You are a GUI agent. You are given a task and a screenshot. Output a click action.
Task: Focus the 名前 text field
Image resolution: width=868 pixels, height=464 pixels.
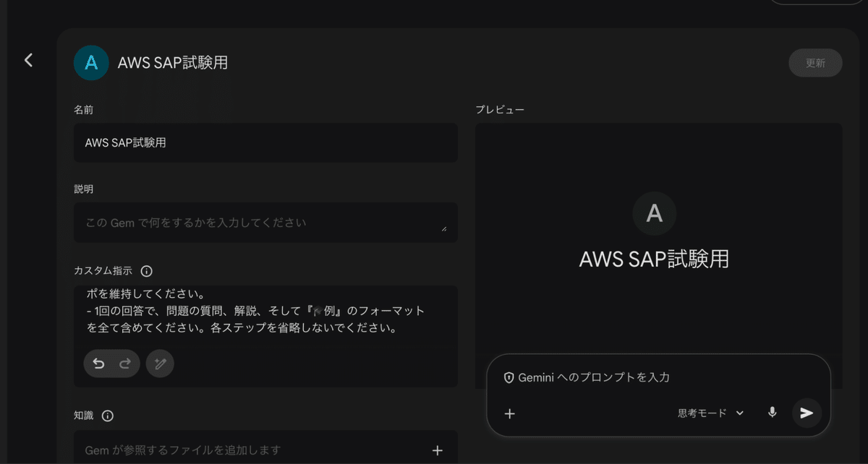point(265,142)
